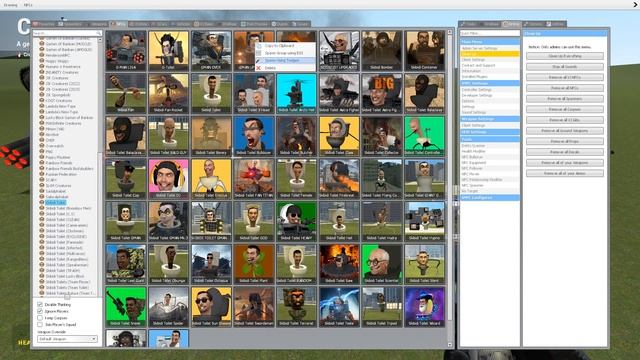Click the Remove all Props button

[x=565, y=141]
